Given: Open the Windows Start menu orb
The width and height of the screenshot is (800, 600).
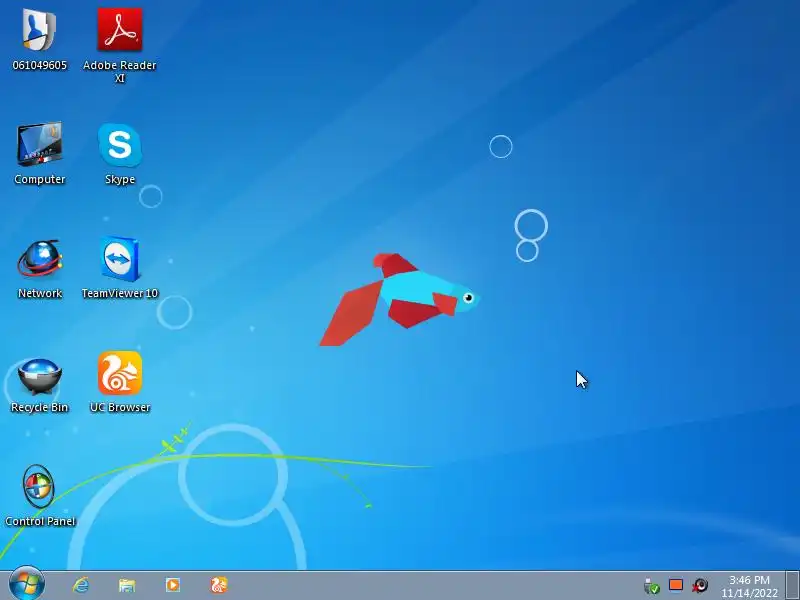Looking at the screenshot, I should tap(27, 584).
